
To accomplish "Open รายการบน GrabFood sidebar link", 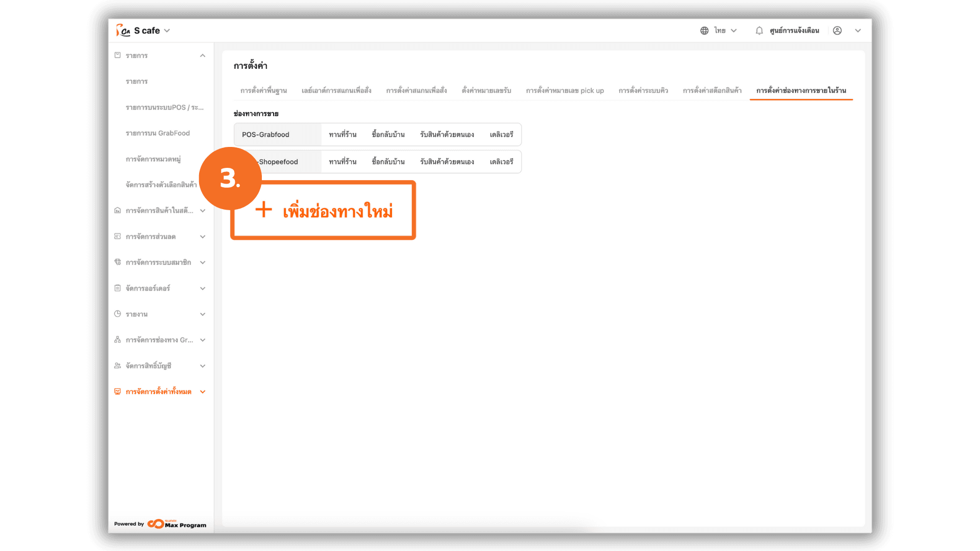I will [x=158, y=133].
